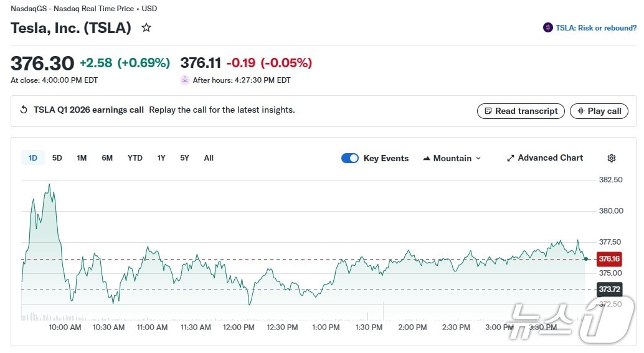Click the earnings call replay icon

tap(24, 110)
